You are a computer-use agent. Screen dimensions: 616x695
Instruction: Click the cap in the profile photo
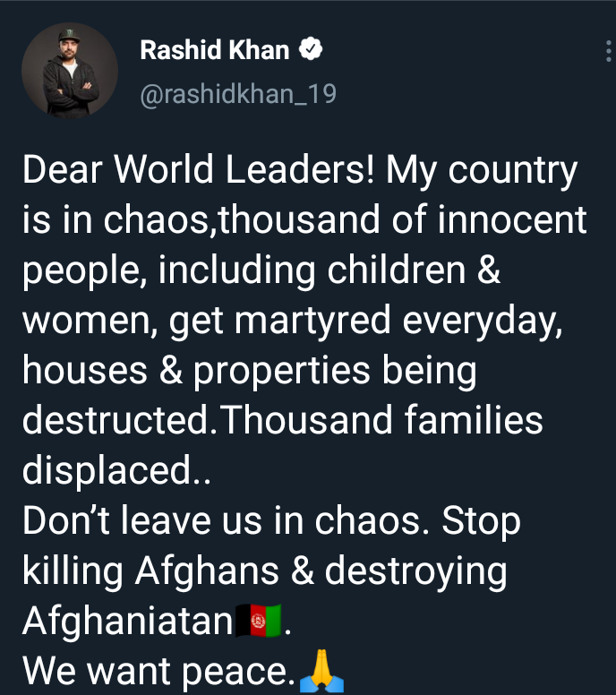[69, 36]
